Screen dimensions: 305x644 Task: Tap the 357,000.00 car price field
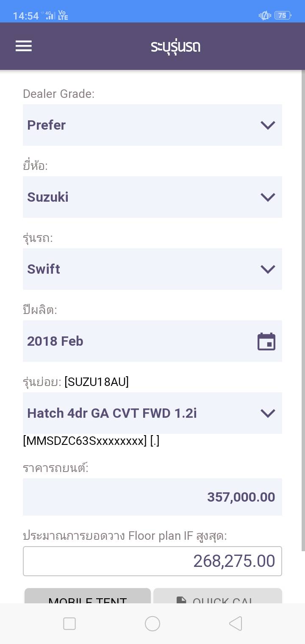(152, 497)
